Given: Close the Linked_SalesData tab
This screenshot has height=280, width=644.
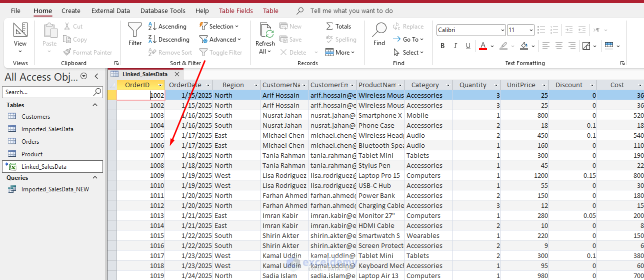Looking at the screenshot, I should [x=176, y=74].
